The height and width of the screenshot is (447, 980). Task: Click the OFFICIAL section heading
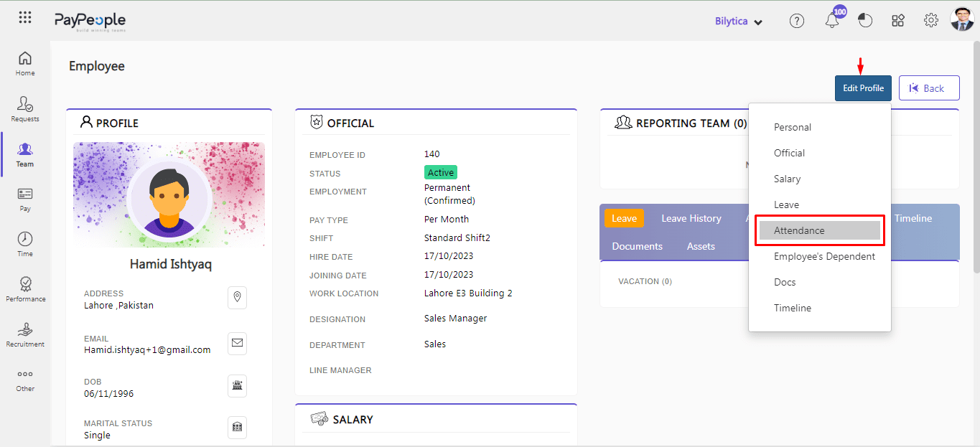click(x=350, y=123)
